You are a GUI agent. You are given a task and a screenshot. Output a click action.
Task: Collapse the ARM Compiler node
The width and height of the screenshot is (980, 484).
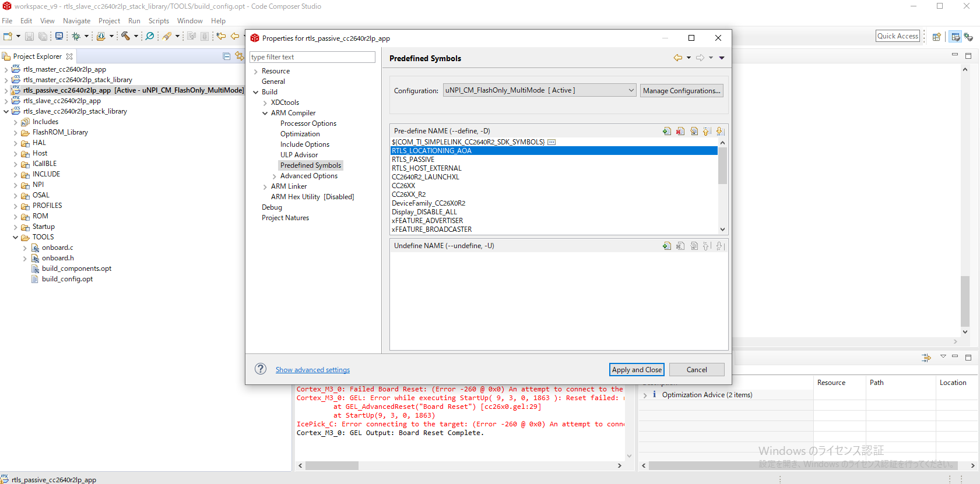[265, 113]
